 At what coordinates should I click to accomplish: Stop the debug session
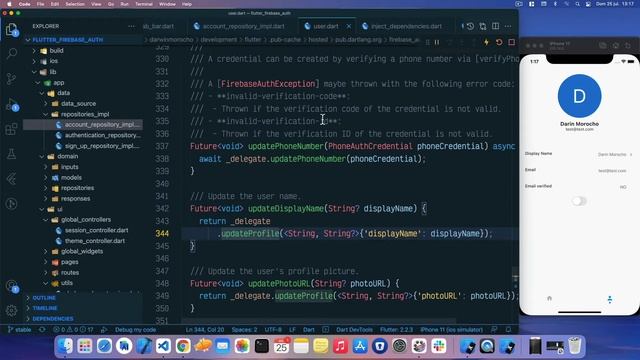[x=511, y=42]
